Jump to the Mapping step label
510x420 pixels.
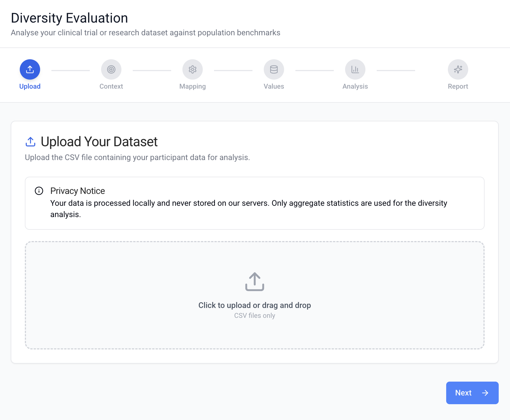point(193,86)
